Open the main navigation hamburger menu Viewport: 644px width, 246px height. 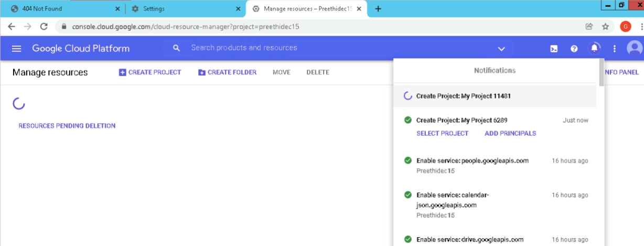(17, 48)
